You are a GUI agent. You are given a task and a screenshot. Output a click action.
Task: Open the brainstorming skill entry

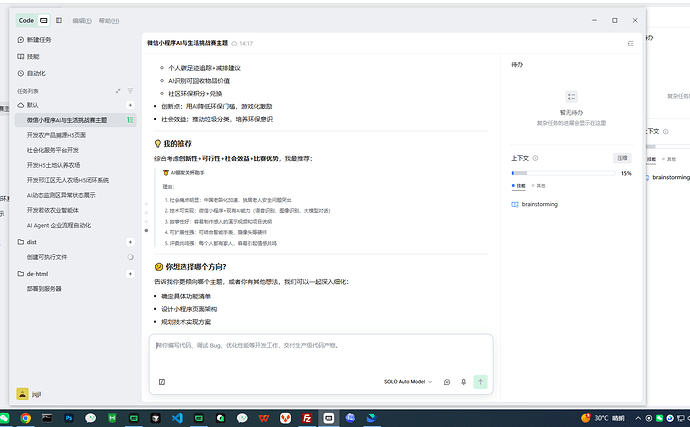(535, 204)
